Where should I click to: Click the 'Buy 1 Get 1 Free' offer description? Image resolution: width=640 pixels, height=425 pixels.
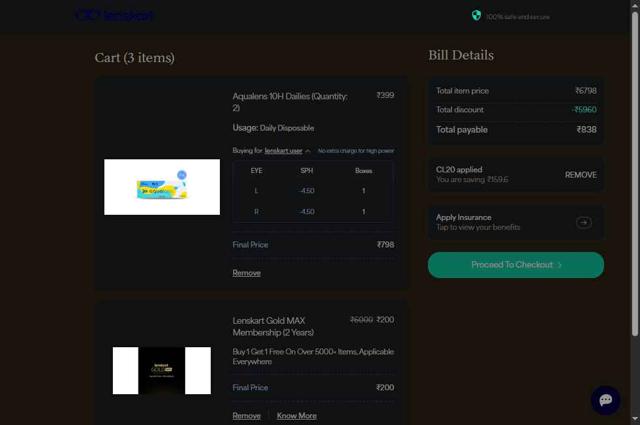tap(313, 356)
